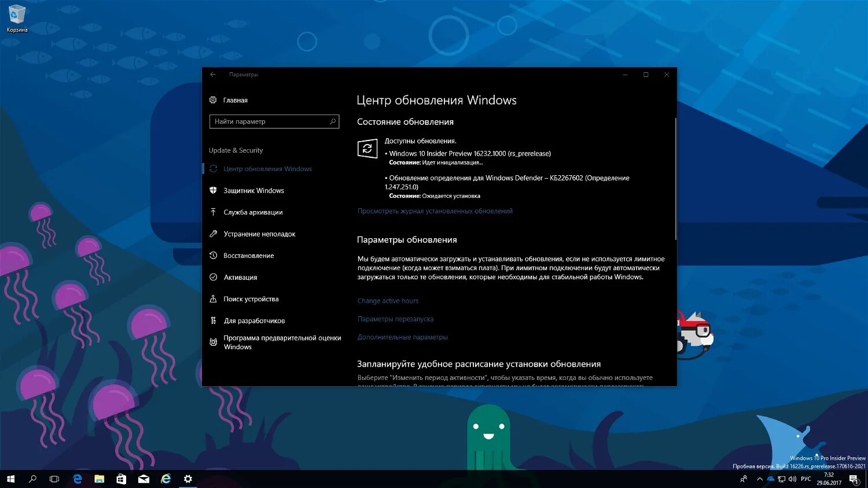868x488 pixels.
Task: Open volume control tray icon
Action: pyautogui.click(x=792, y=479)
